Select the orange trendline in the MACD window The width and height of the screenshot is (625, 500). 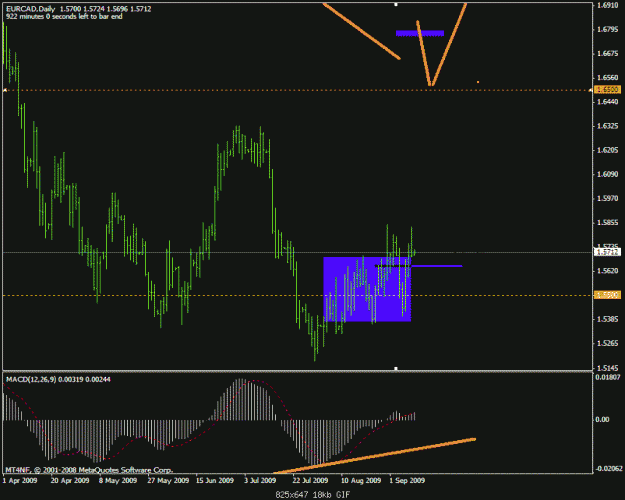point(375,456)
